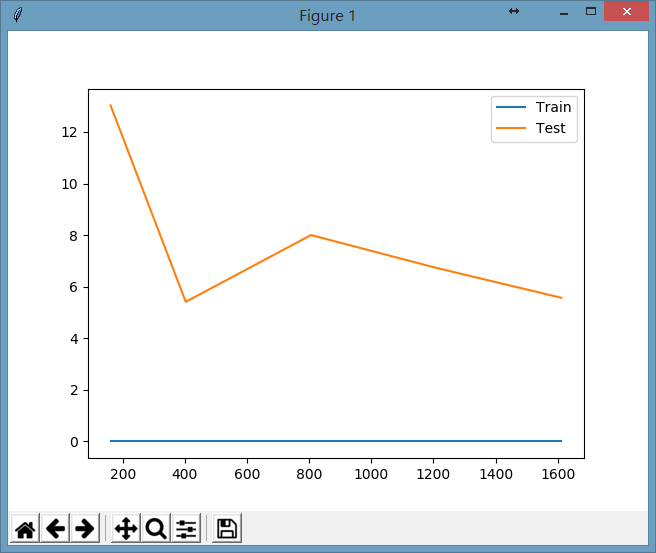Click the y-axis label 12
The height and width of the screenshot is (553, 656).
coord(69,132)
